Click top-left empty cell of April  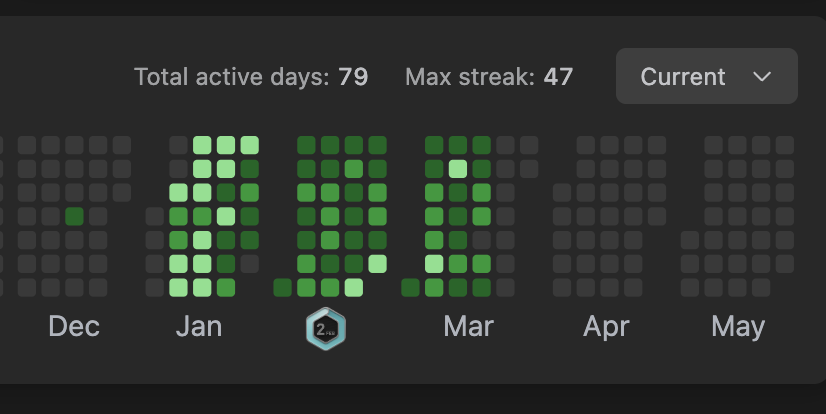click(585, 145)
